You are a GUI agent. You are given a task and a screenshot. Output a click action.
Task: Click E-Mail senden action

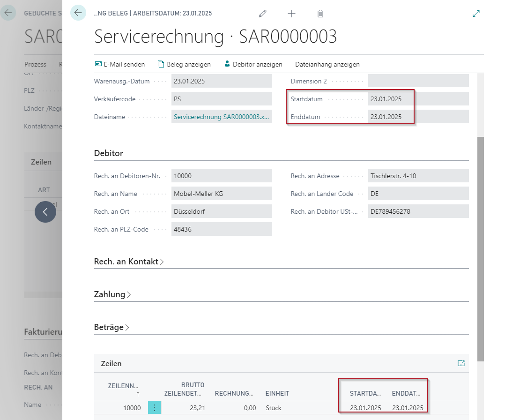point(120,64)
